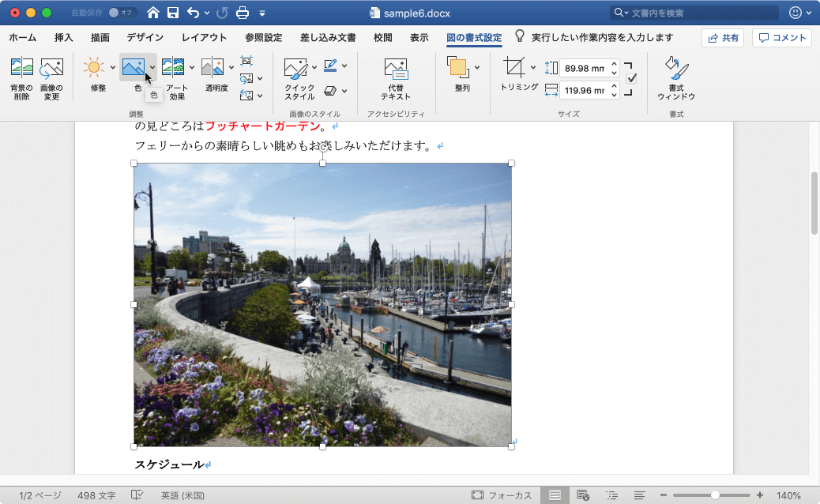Image resolution: width=820 pixels, height=504 pixels.
Task: Switch to the 校閲 (Review) ribbon tab
Action: point(382,36)
